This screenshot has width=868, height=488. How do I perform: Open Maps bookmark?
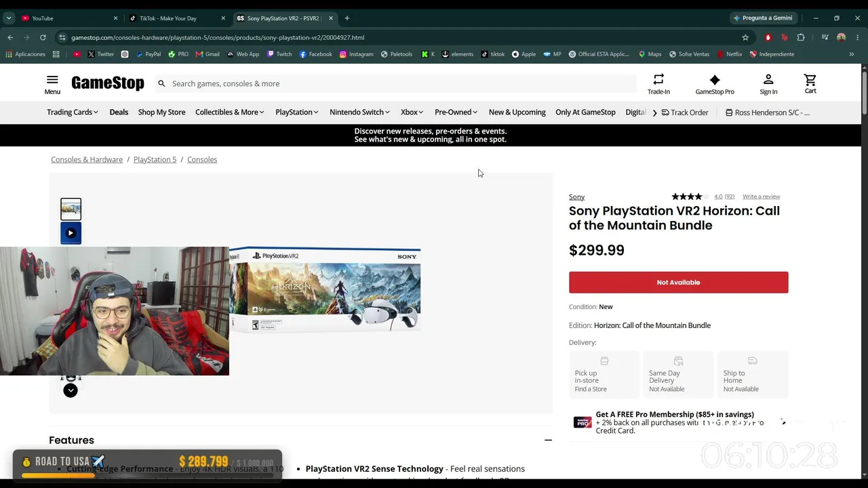650,54
